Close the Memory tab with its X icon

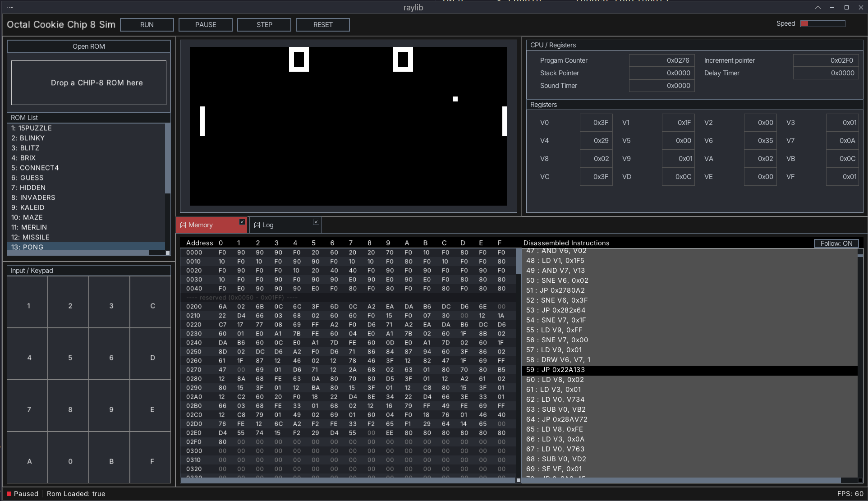[242, 222]
